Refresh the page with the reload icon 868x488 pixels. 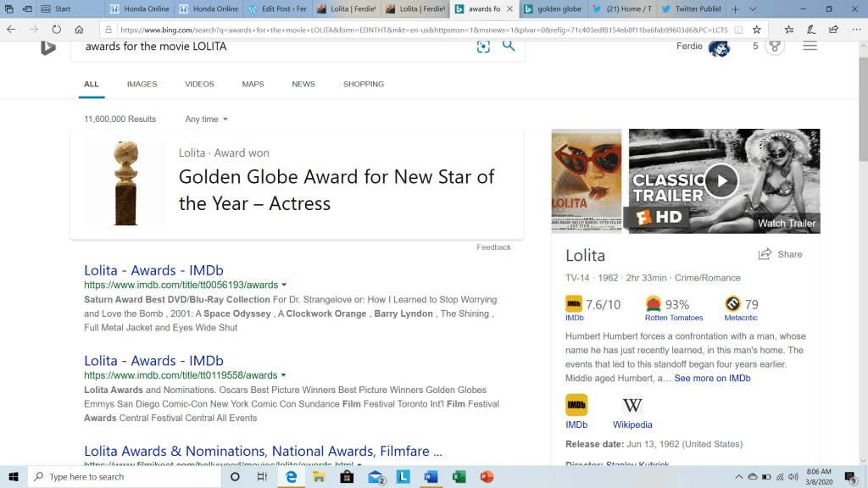pyautogui.click(x=57, y=29)
